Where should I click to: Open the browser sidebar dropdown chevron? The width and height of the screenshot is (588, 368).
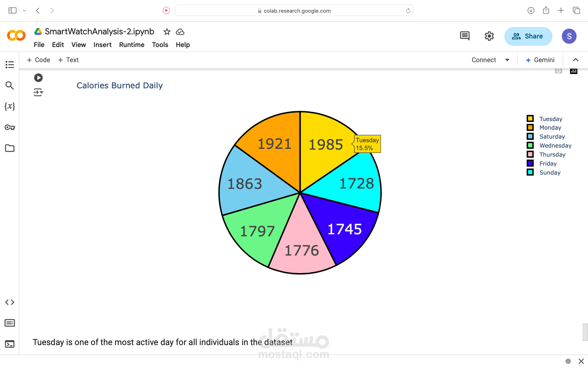coord(24,11)
